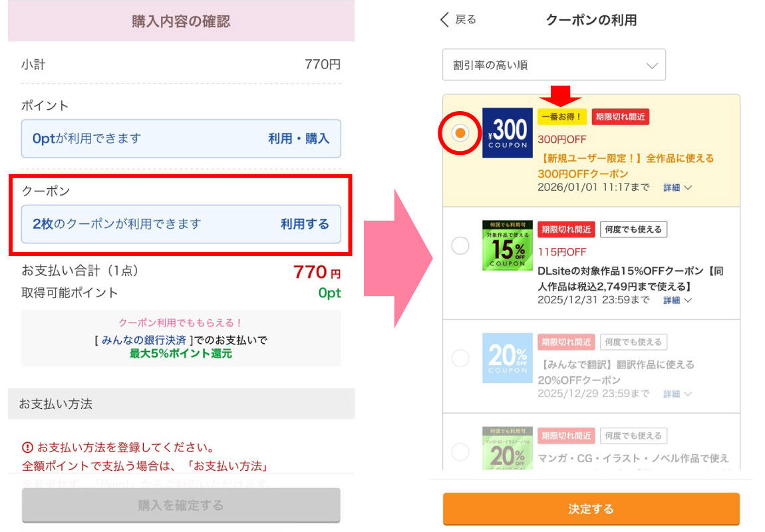Screen dimensions: 765x532
Task: Click the ¥300 coupon image
Action: pyautogui.click(x=507, y=132)
